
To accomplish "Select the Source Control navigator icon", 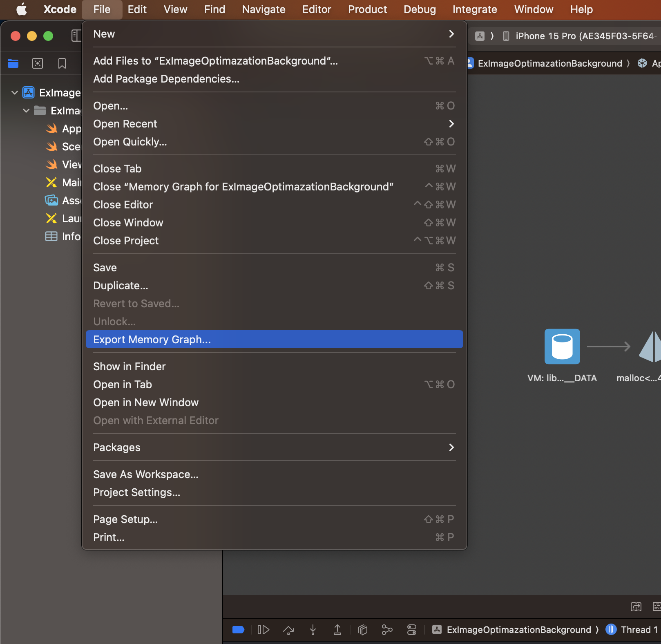I will (x=38, y=63).
